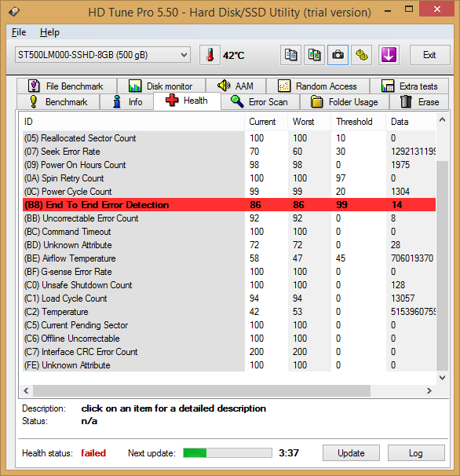Viewport: 460px width, 476px height.
Task: Open the drive selection dropdown
Action: point(103,55)
